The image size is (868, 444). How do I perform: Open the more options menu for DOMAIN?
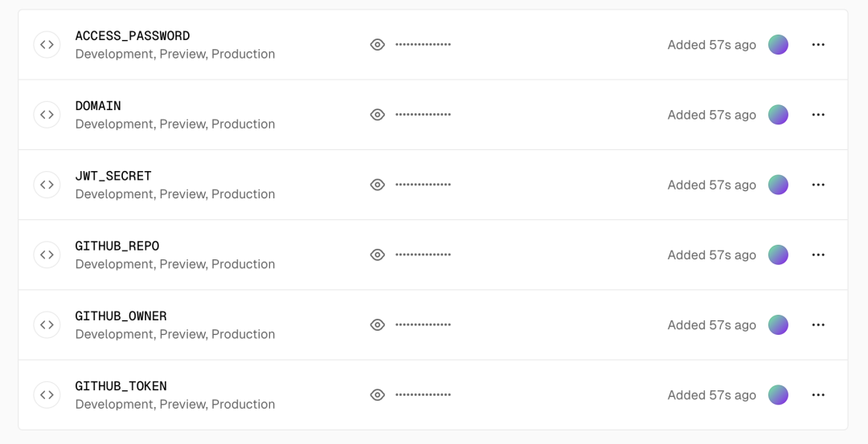(x=818, y=115)
